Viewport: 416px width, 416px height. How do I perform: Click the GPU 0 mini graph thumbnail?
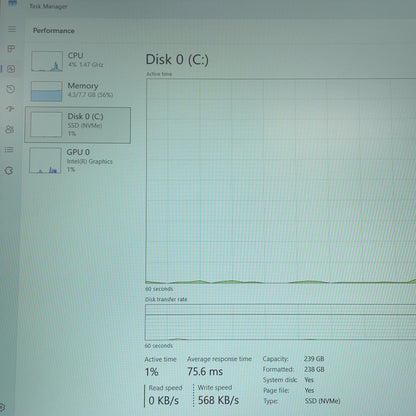(45, 161)
